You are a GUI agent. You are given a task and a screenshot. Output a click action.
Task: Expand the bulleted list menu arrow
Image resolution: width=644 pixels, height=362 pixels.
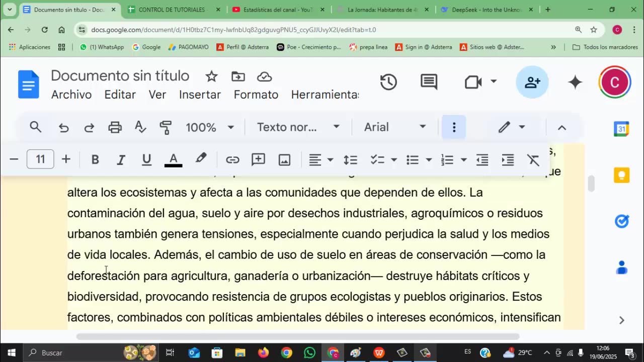pyautogui.click(x=429, y=160)
